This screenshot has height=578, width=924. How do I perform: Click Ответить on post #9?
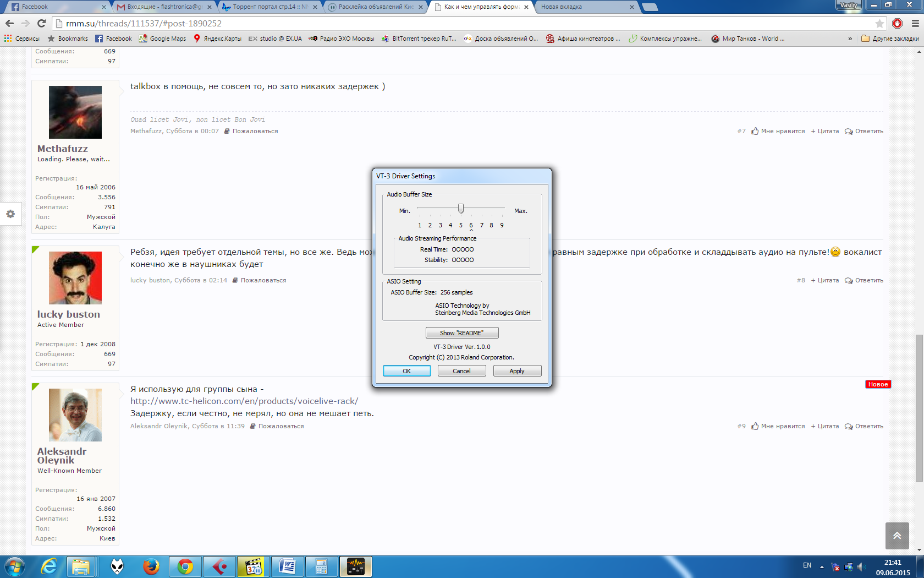[x=864, y=426]
